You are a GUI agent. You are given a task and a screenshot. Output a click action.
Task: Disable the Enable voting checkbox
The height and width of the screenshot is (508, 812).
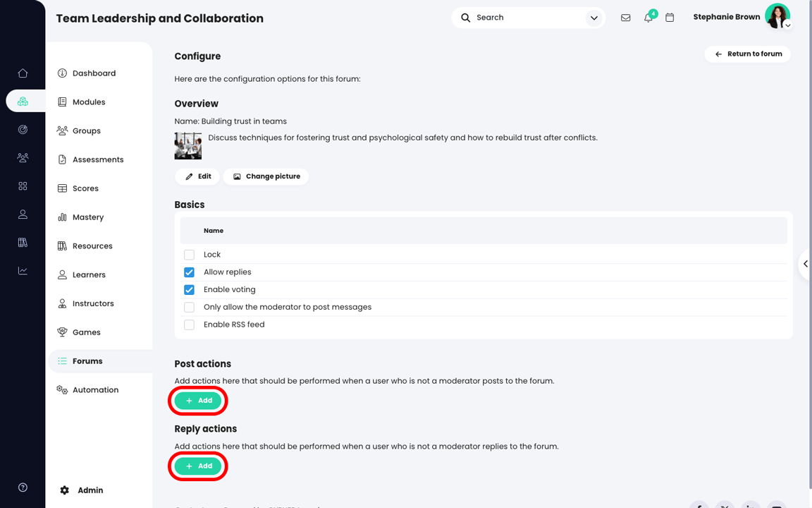pos(189,289)
